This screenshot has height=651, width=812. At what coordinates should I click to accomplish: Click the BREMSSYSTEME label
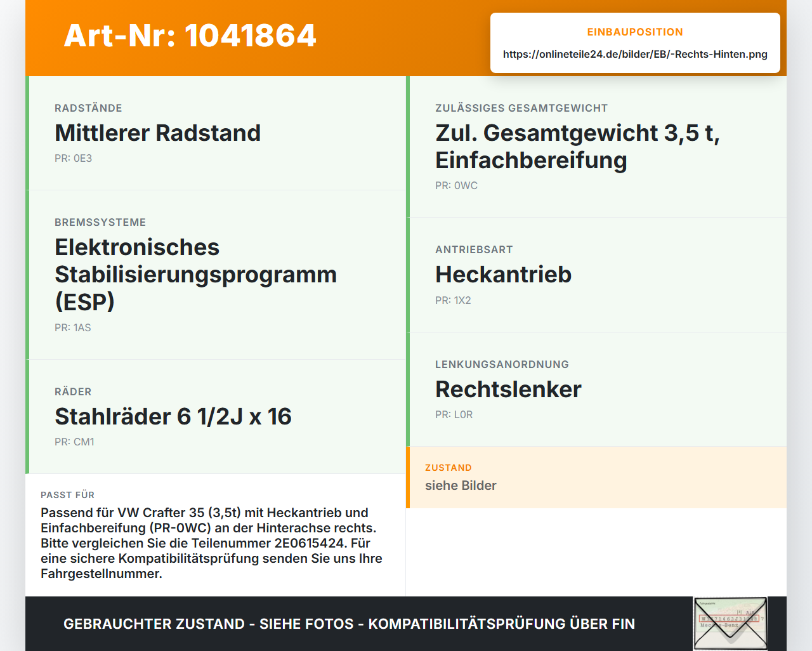pos(100,222)
